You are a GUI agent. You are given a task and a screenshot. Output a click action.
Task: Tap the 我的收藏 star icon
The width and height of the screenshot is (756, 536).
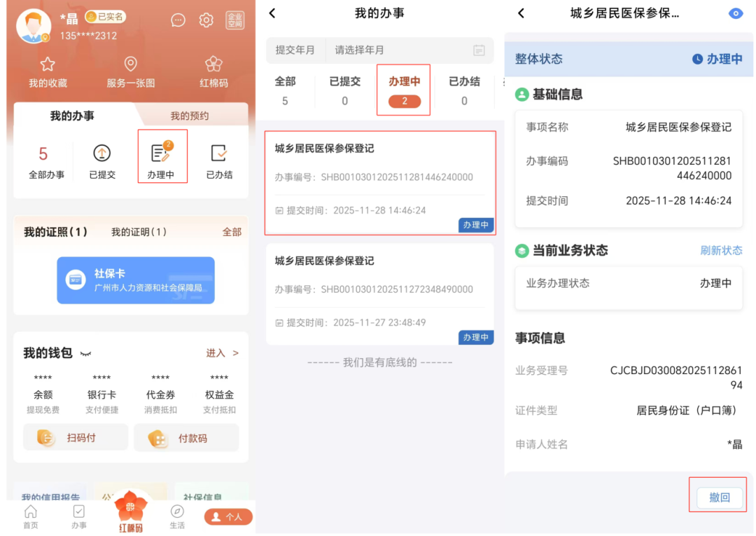click(48, 65)
